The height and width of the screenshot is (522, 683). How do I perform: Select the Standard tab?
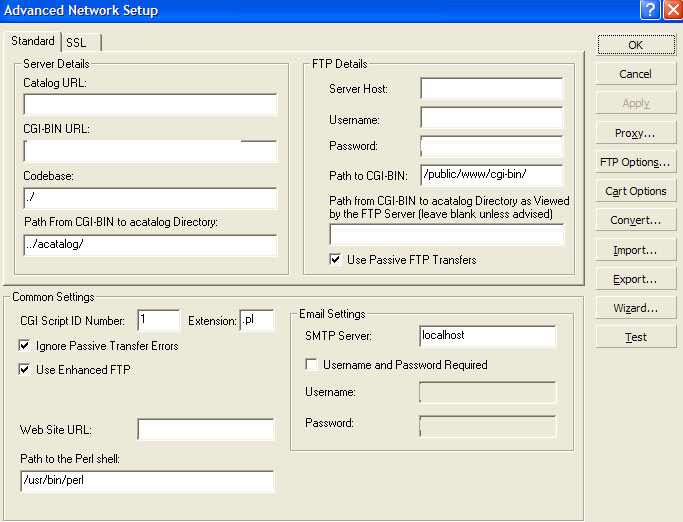[x=33, y=42]
